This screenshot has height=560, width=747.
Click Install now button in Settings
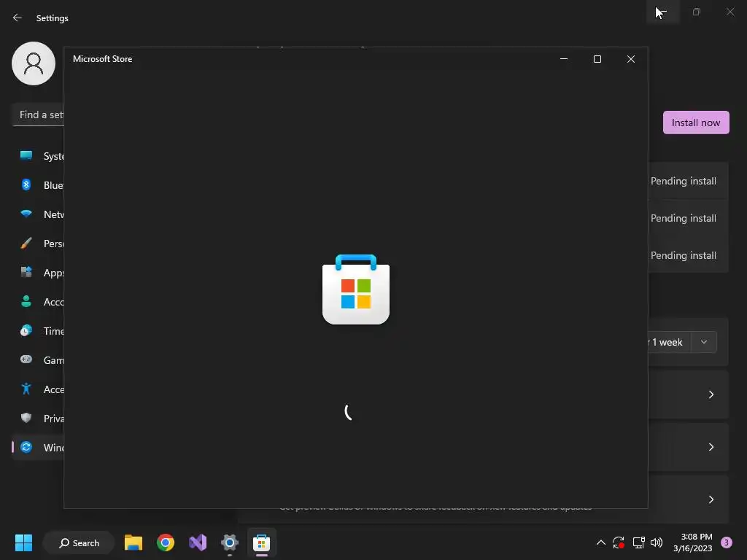[695, 122]
